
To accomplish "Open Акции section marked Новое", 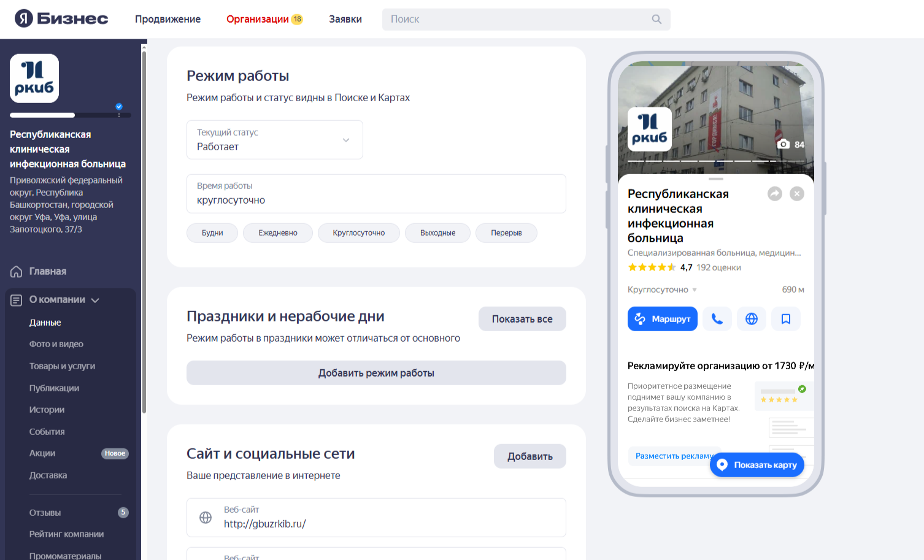I will [42, 453].
